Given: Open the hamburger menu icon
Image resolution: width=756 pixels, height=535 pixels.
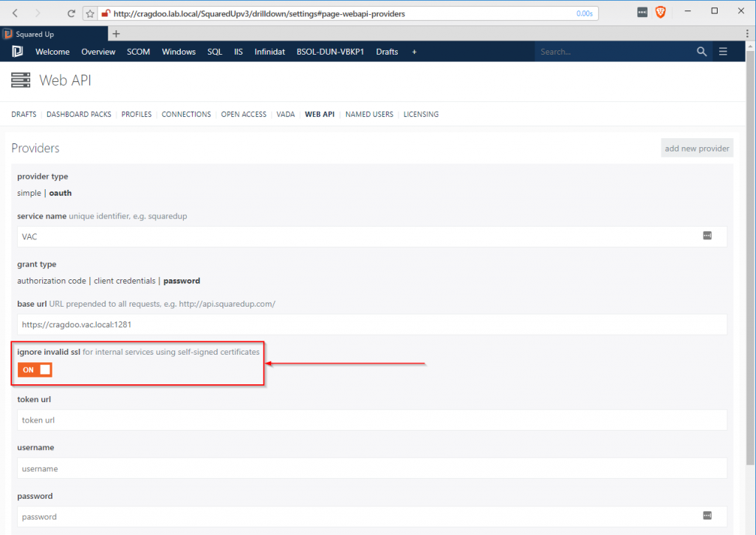Looking at the screenshot, I should point(723,52).
